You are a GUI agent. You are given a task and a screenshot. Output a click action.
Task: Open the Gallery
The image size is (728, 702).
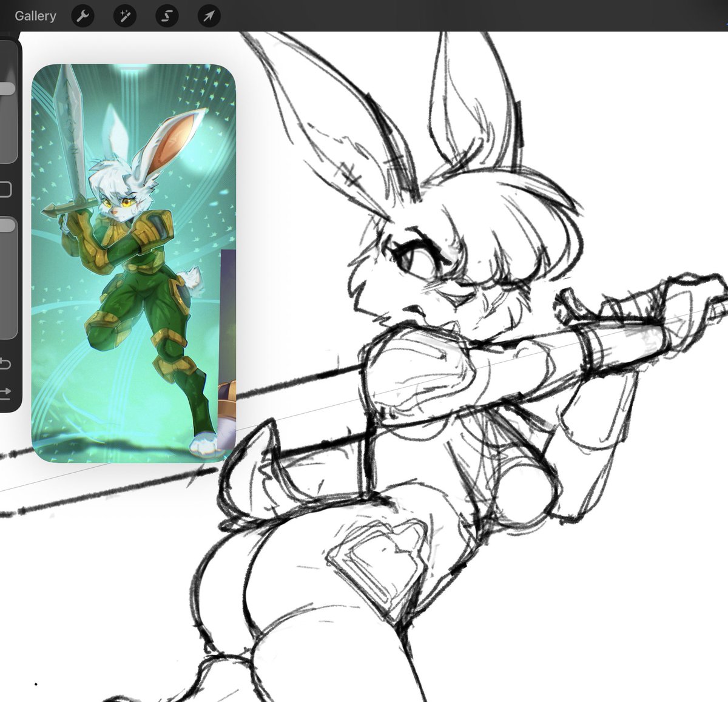click(35, 16)
